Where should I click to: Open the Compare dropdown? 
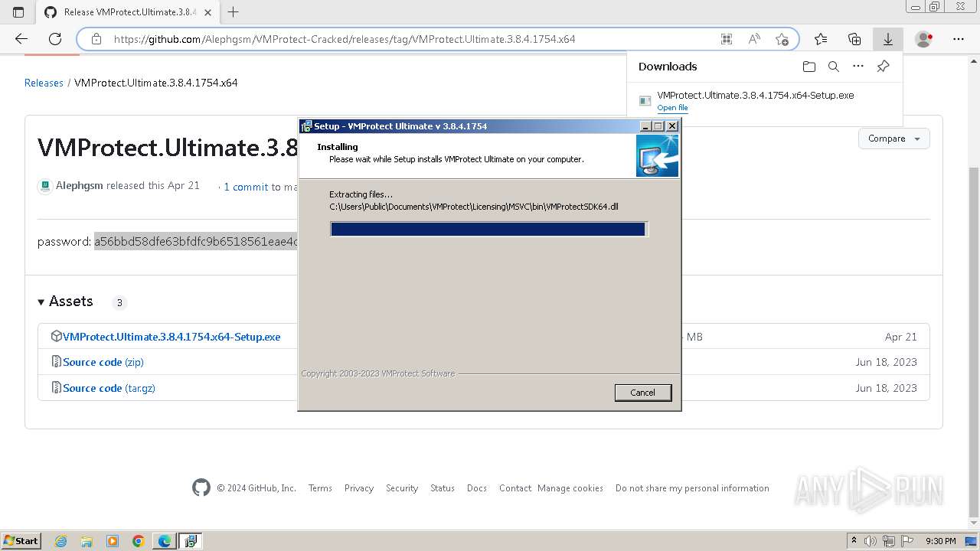click(894, 139)
